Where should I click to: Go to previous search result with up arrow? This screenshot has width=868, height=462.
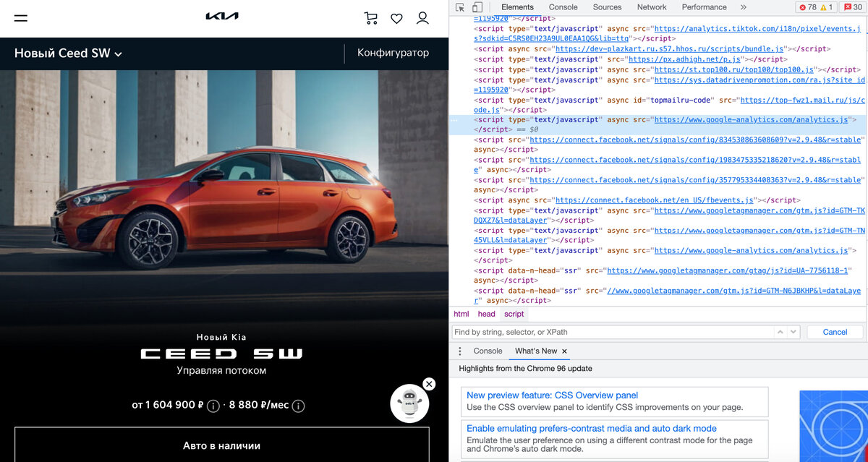point(780,332)
